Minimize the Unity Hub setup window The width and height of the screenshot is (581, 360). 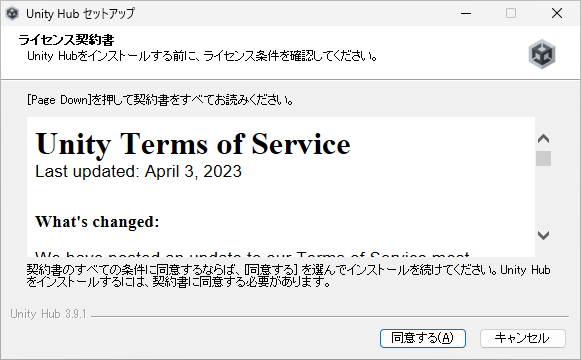click(466, 13)
